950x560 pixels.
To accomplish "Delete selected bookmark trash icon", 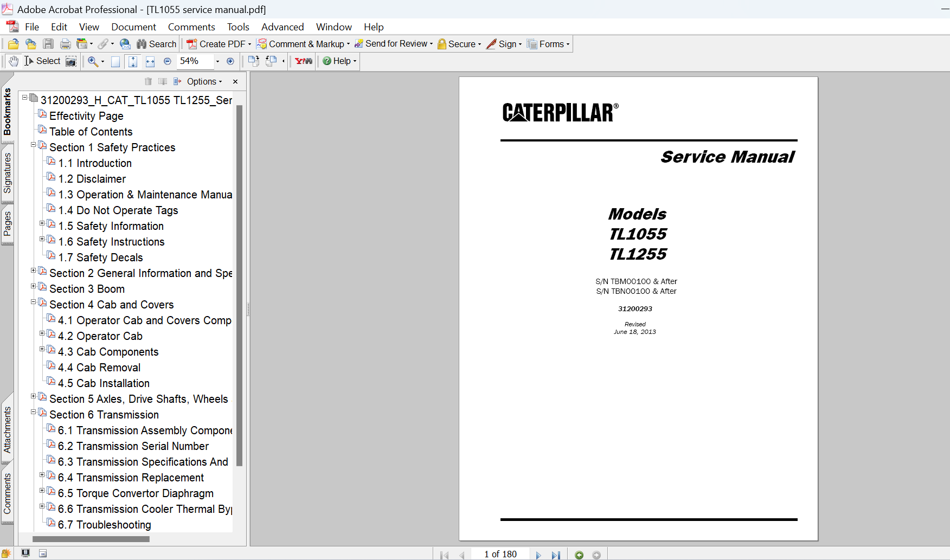I will pyautogui.click(x=148, y=81).
